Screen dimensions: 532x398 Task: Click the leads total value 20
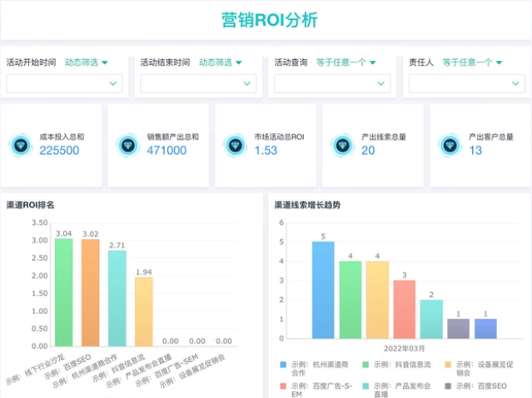click(368, 151)
